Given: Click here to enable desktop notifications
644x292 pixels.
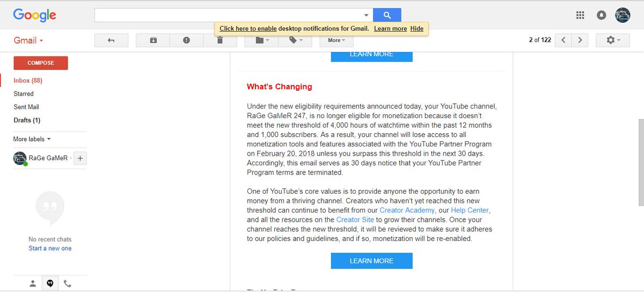Looking at the screenshot, I should (248, 28).
